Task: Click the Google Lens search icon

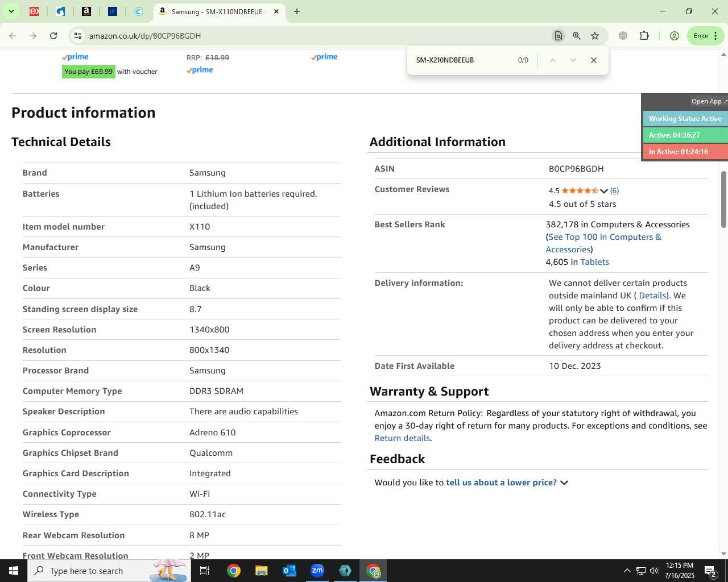Action: pos(559,36)
